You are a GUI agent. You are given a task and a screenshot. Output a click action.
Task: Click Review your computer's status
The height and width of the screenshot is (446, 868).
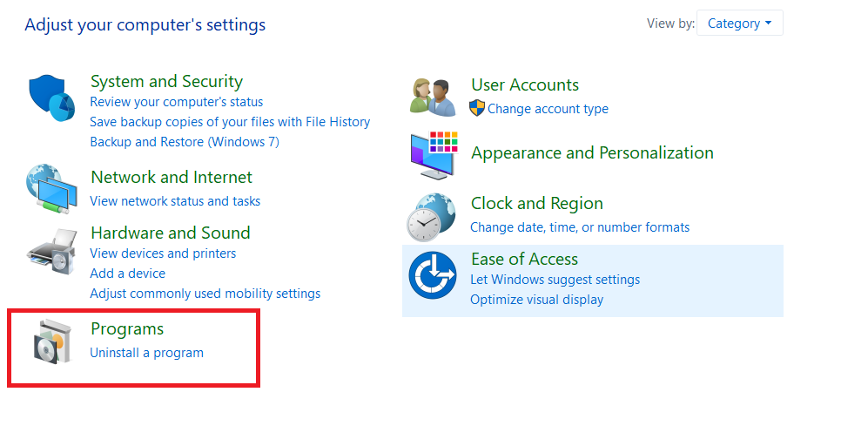(177, 102)
